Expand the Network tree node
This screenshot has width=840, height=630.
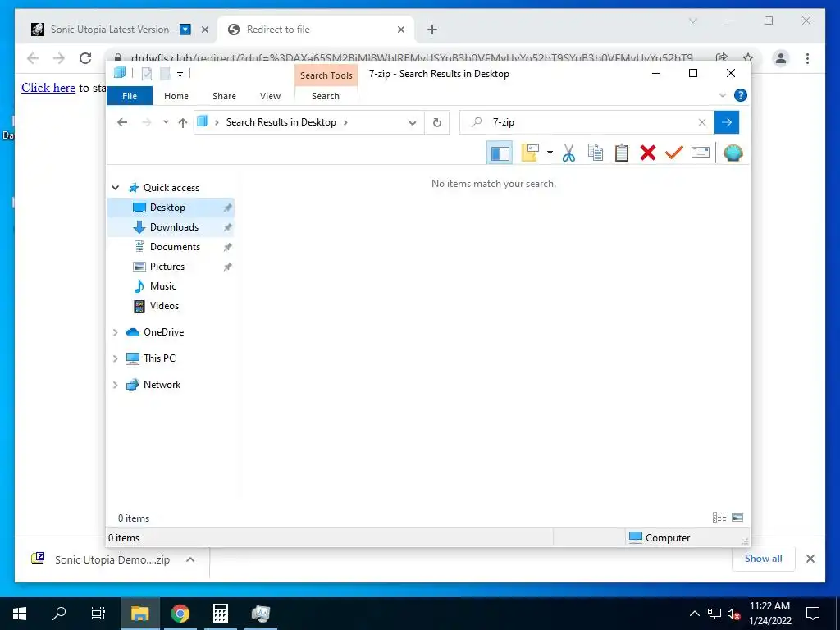pyautogui.click(x=115, y=385)
